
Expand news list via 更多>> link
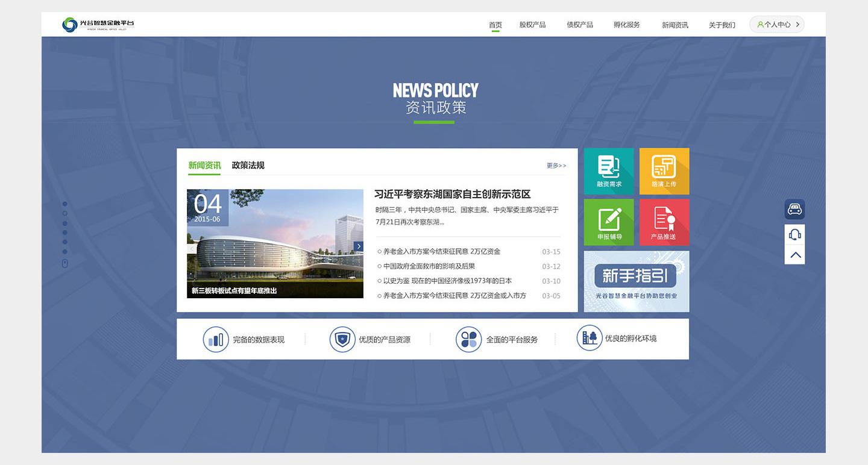pos(556,166)
